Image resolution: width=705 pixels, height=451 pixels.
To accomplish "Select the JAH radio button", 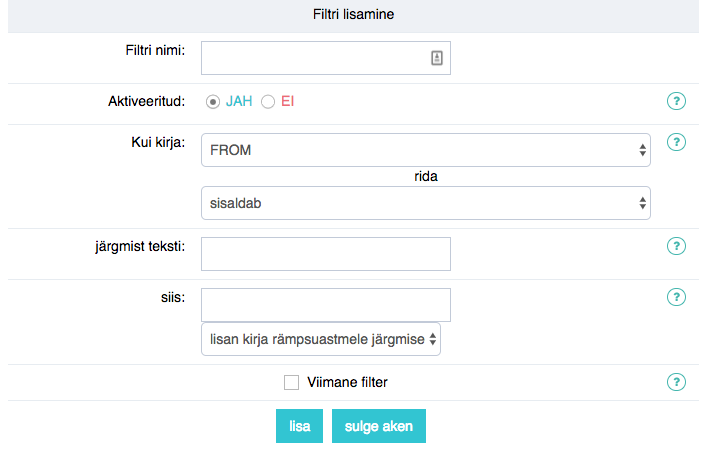I will point(213,102).
